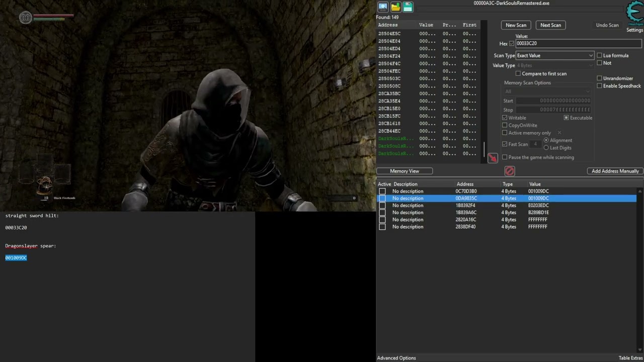Select the Alignment radio button

pos(546,140)
